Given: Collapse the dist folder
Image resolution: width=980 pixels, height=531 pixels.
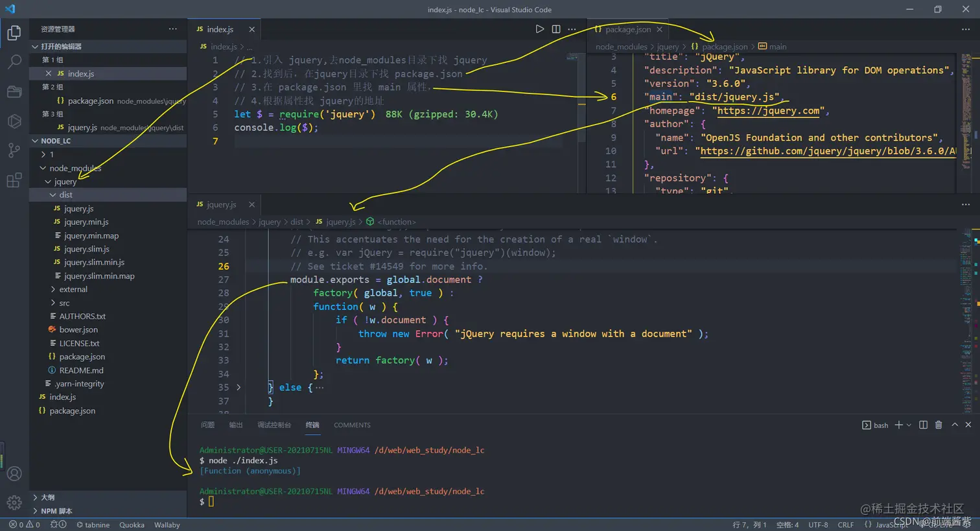Looking at the screenshot, I should pos(108,195).
